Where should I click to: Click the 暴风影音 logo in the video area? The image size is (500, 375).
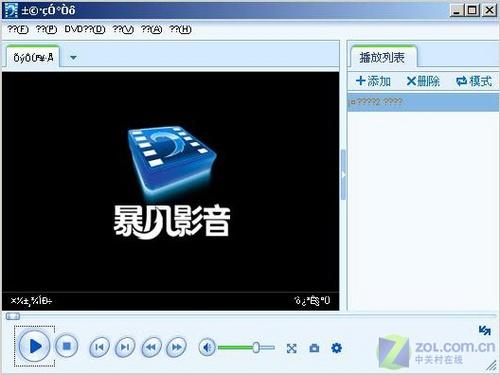tap(172, 182)
